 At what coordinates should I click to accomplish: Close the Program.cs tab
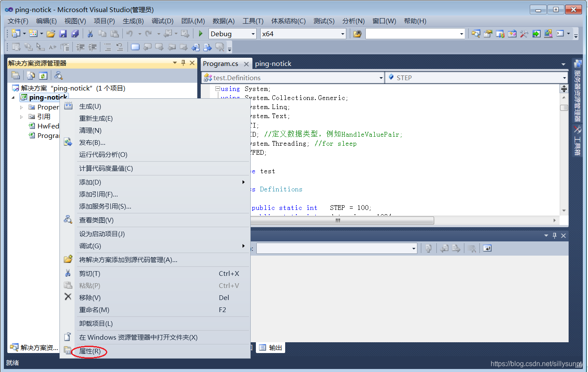(246, 64)
